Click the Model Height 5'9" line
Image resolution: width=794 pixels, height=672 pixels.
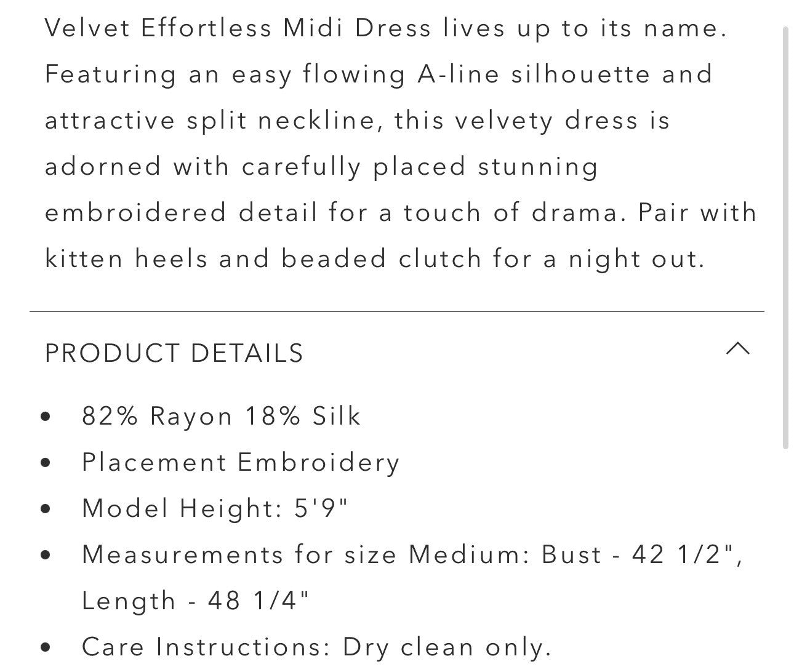click(x=215, y=509)
